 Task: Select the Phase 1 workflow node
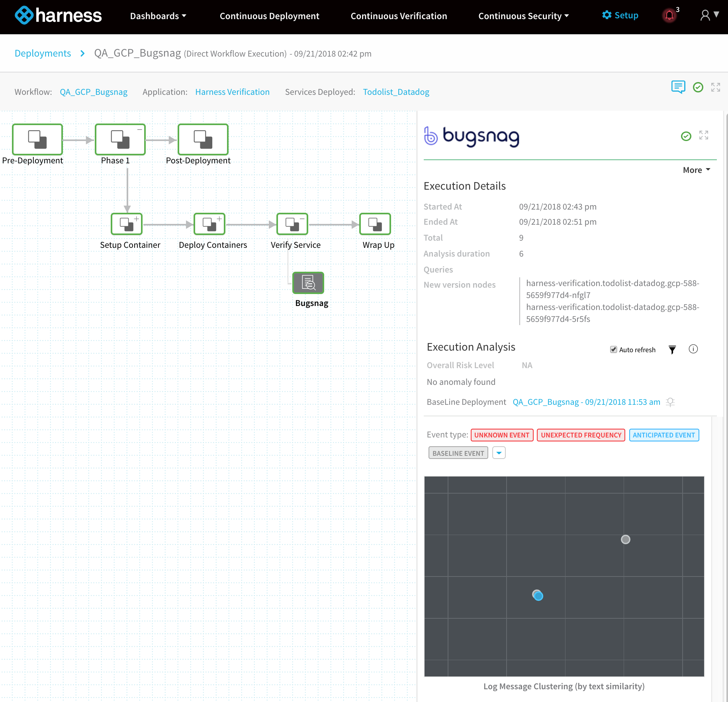[120, 139]
